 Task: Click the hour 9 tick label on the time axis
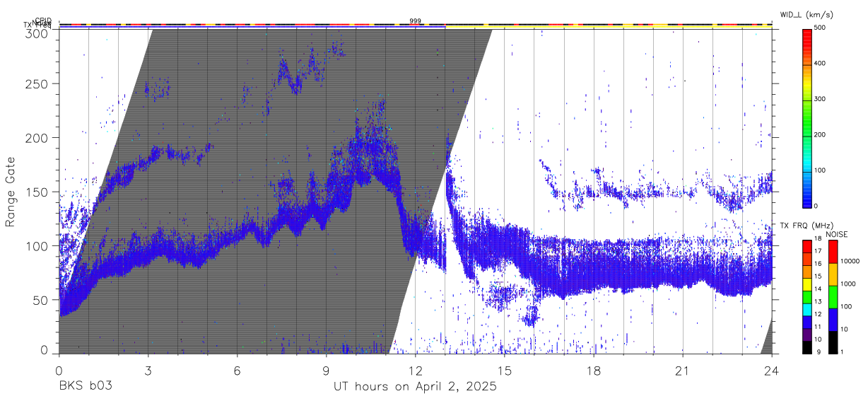pyautogui.click(x=326, y=370)
